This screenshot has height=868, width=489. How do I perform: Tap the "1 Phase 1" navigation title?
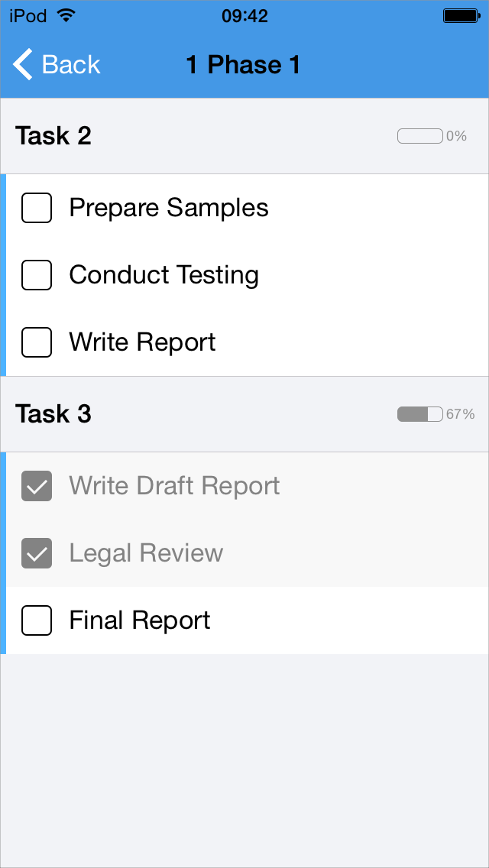click(243, 65)
